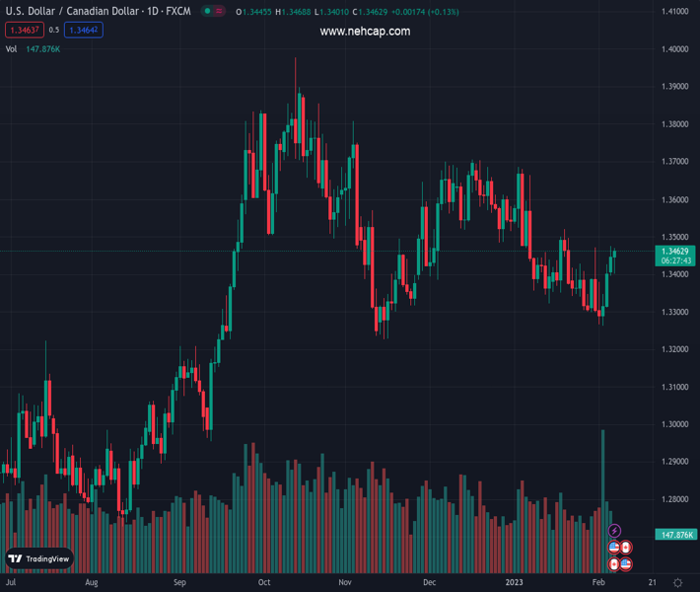Click the Canada flag icon in lower row
700x592 pixels.
click(x=614, y=564)
